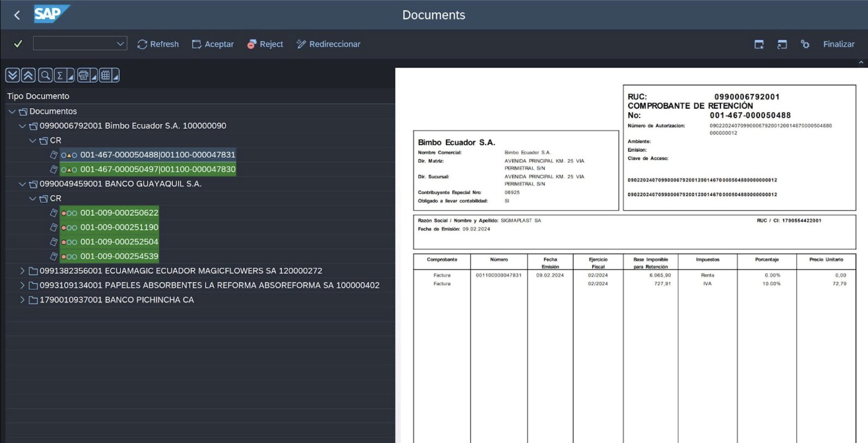Select document 001-009-000252504
This screenshot has height=443, width=868.
[119, 242]
